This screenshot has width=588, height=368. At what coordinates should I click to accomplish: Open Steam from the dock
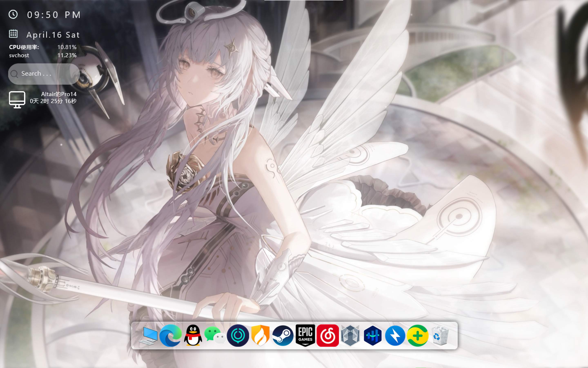click(x=283, y=335)
